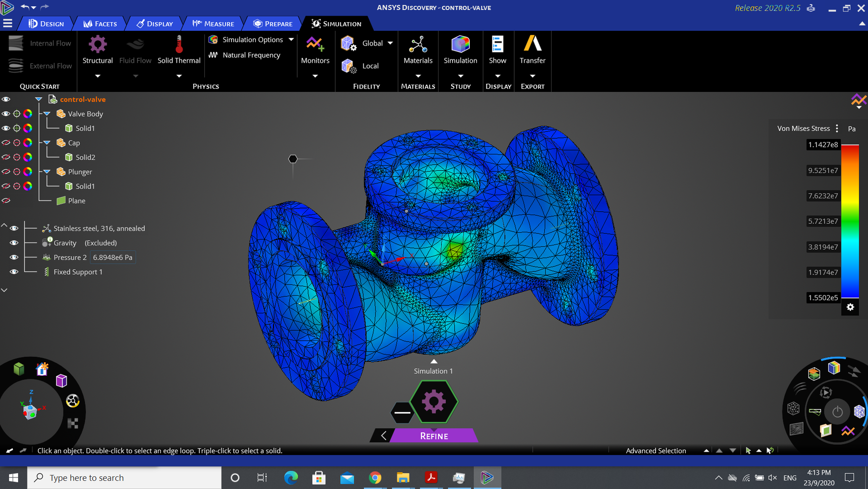Show the hidden Plane

(x=6, y=201)
